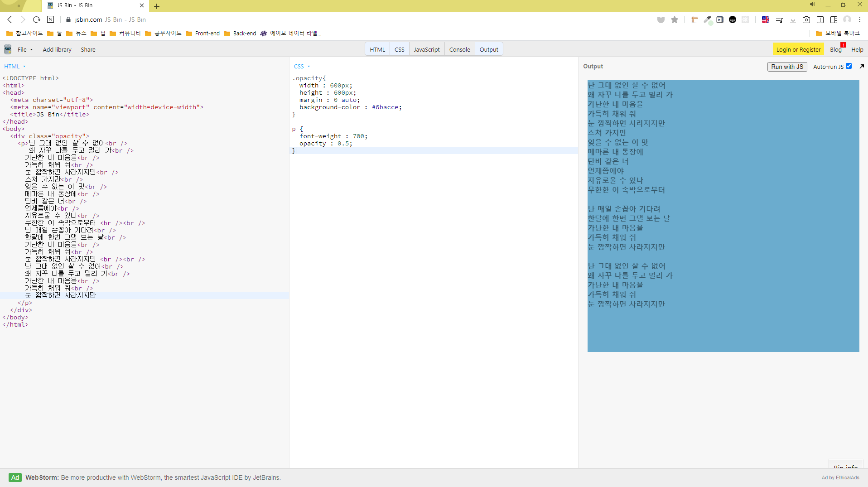Screen dimensions: 868x487
Task: Close the JS Bin browser tab
Action: click(142, 5)
